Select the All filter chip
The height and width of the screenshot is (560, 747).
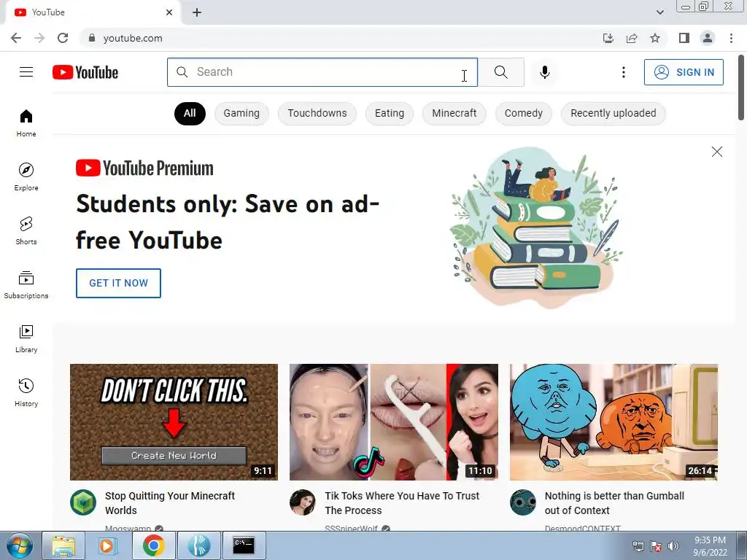pyautogui.click(x=190, y=113)
